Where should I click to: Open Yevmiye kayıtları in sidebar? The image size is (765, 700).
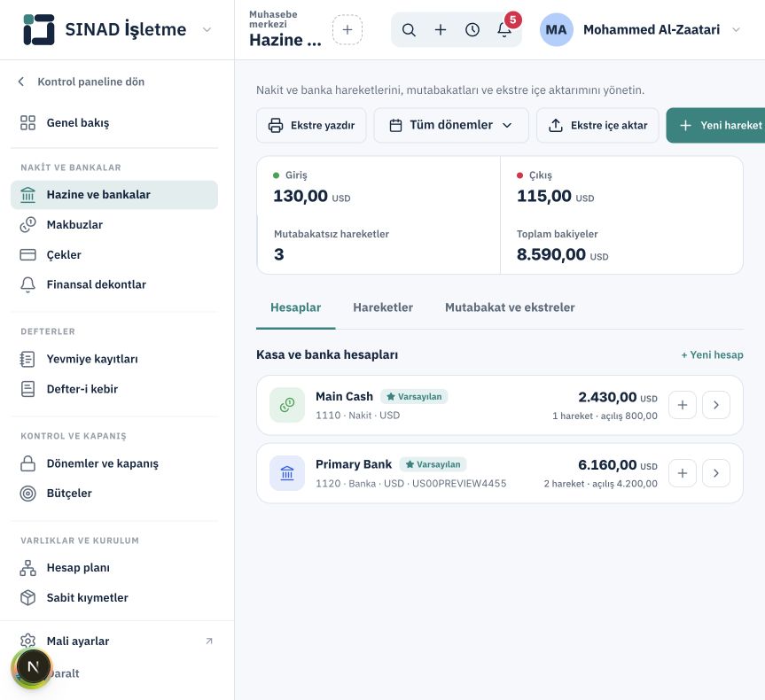click(114, 359)
